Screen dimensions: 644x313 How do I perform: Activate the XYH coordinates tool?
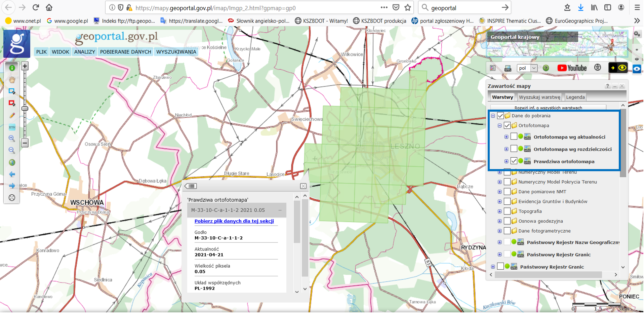coord(12,127)
